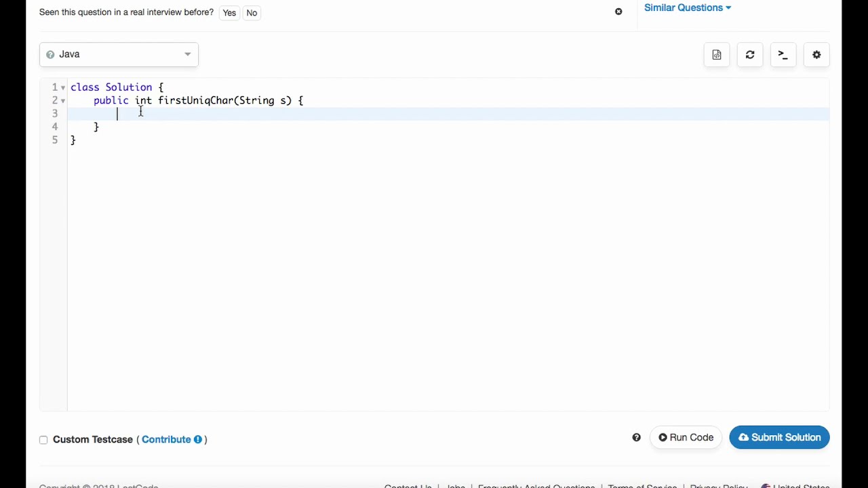Collapse the firstUniqChar method fold arrow

click(63, 101)
